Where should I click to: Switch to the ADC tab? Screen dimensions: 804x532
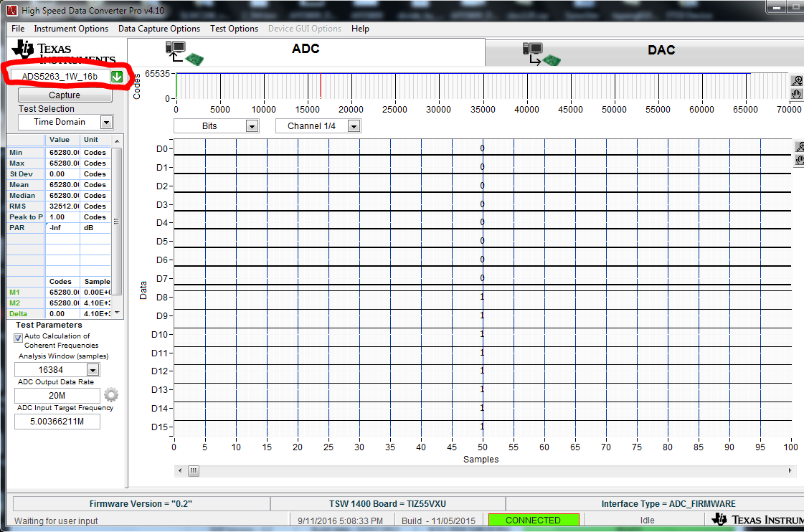click(x=306, y=52)
